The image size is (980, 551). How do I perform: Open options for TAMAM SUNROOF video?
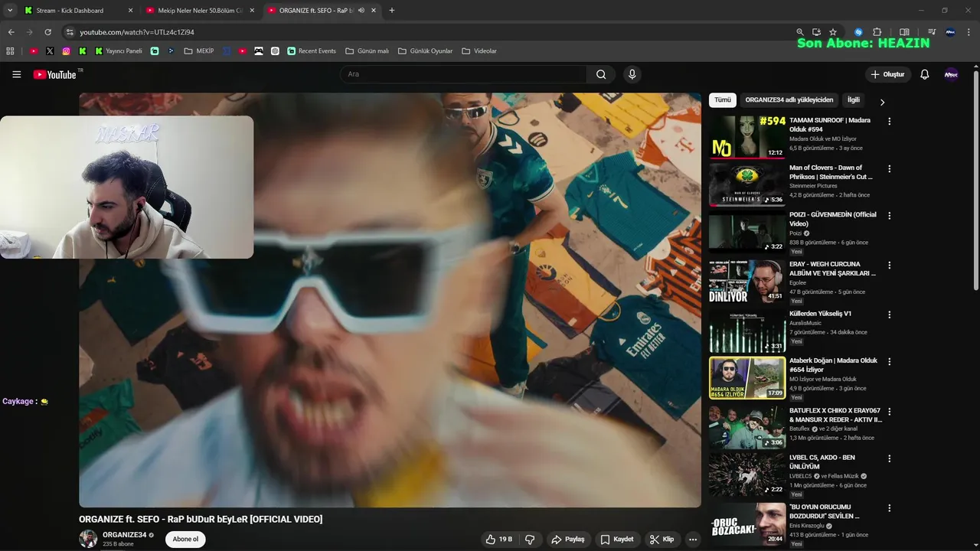pos(890,121)
